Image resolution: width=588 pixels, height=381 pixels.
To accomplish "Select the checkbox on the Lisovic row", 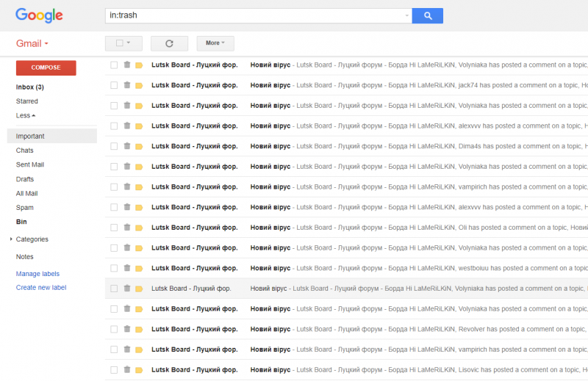I will (114, 370).
